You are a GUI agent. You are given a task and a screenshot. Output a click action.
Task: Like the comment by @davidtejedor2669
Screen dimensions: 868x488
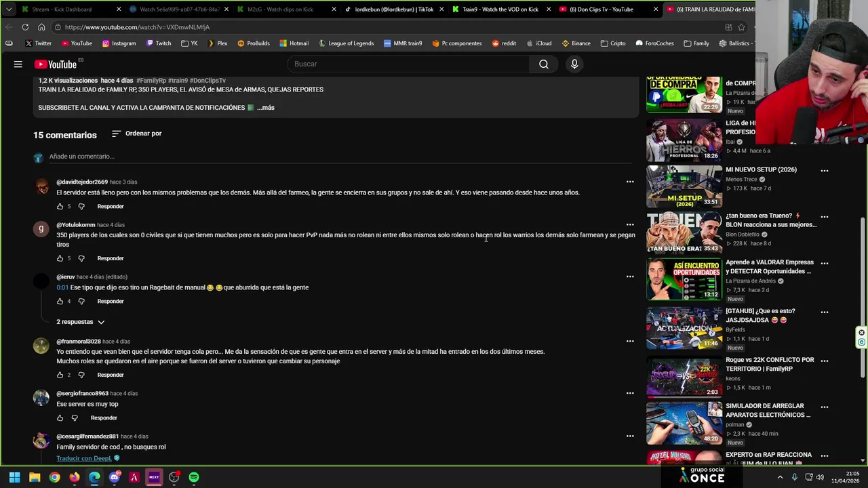click(x=60, y=206)
